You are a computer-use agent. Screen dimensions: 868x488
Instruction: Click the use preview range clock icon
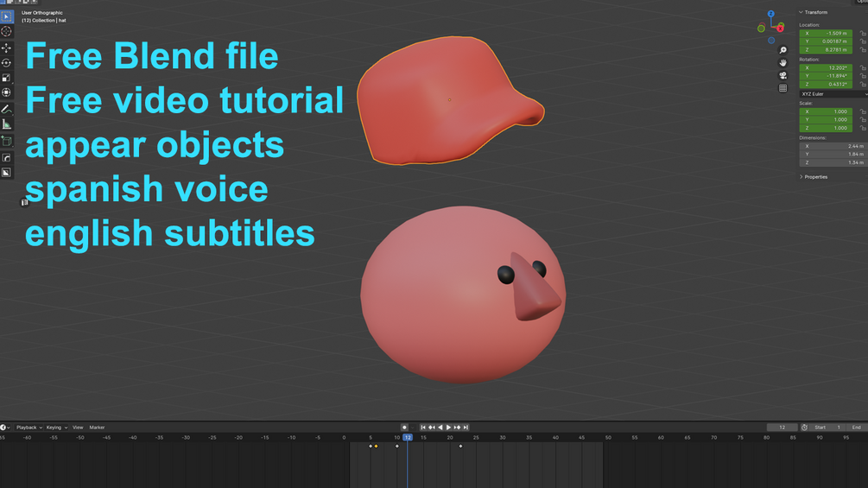coord(804,428)
